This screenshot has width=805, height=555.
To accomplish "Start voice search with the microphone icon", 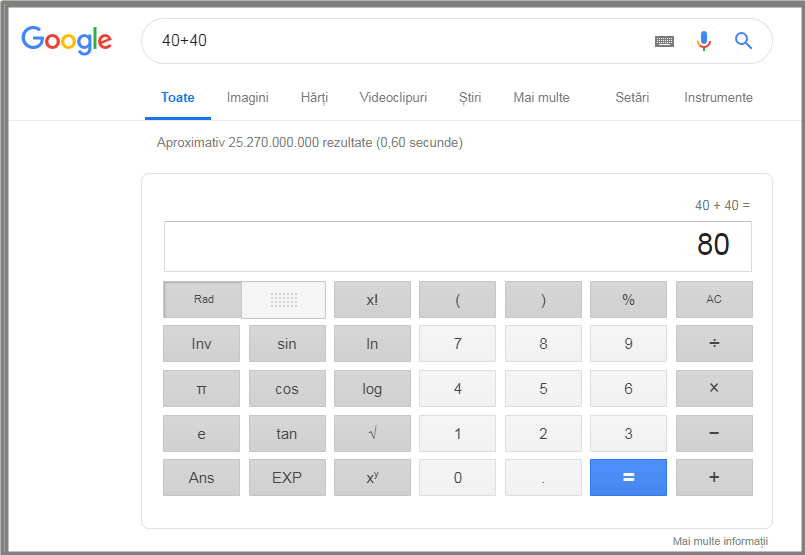I will pyautogui.click(x=704, y=41).
